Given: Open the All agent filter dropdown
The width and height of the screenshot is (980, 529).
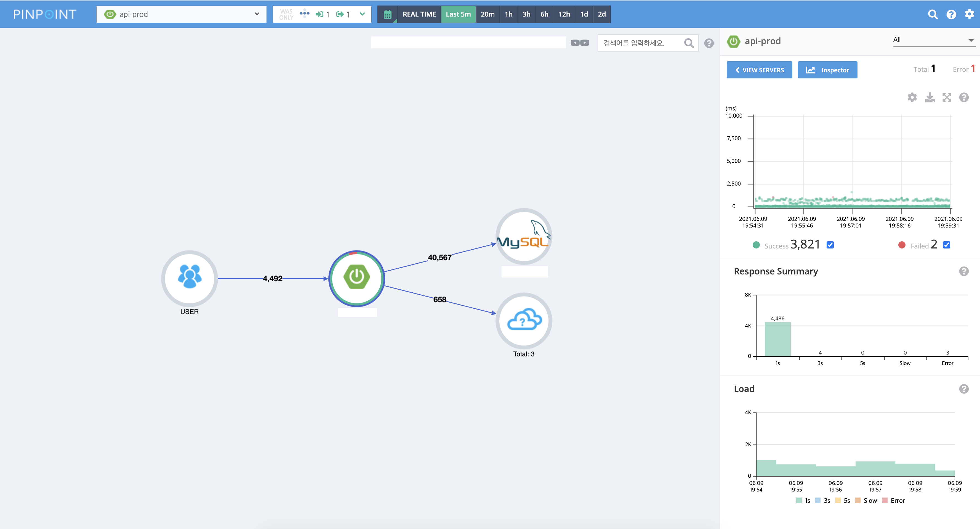Looking at the screenshot, I should click(x=933, y=40).
